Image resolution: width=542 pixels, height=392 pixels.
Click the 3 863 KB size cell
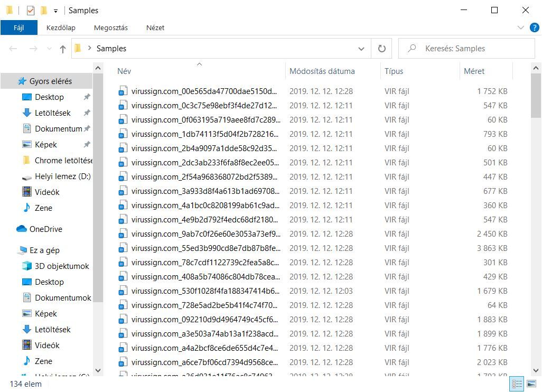(x=492, y=248)
